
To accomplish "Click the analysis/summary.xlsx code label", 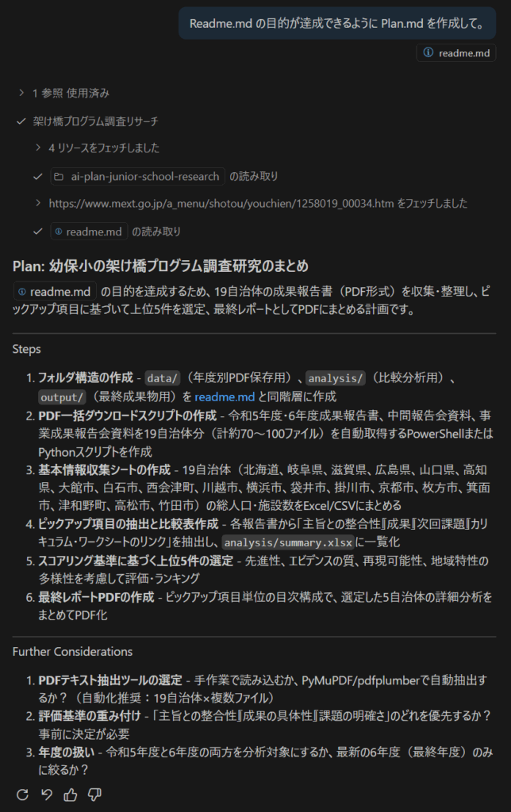I will [x=288, y=542].
